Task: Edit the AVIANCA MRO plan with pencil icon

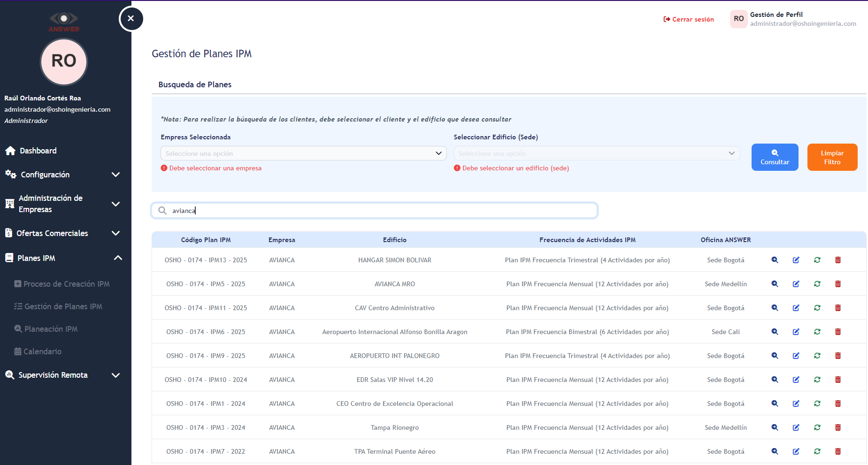Action: point(796,284)
